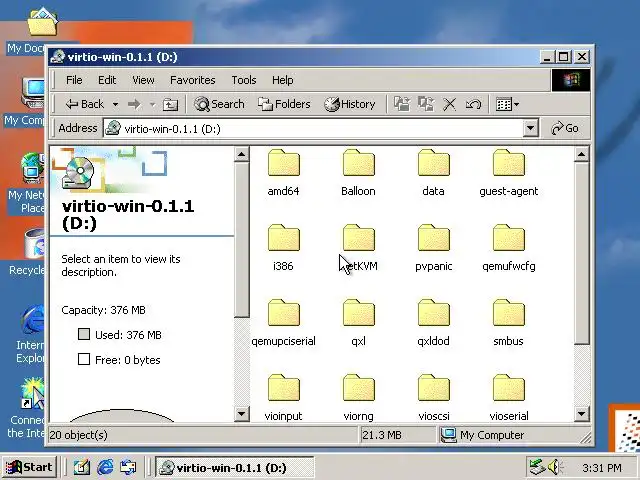Click the Folders button
The height and width of the screenshot is (480, 640).
tap(284, 104)
